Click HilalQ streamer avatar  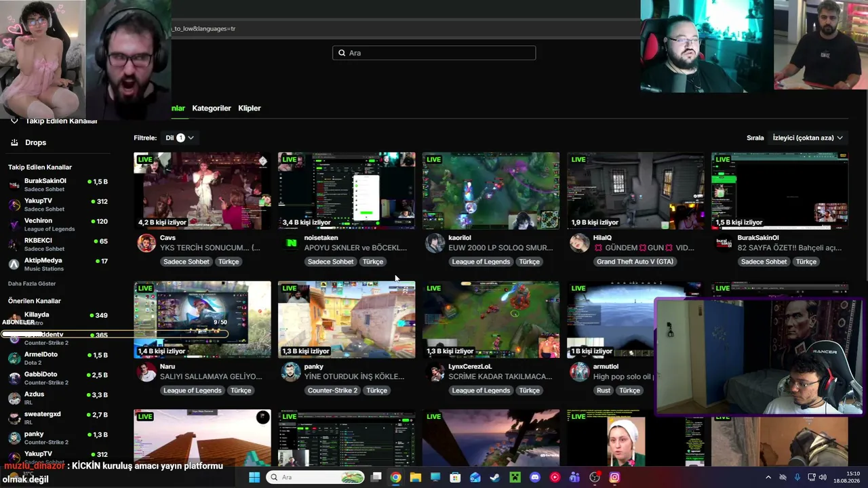pyautogui.click(x=580, y=243)
